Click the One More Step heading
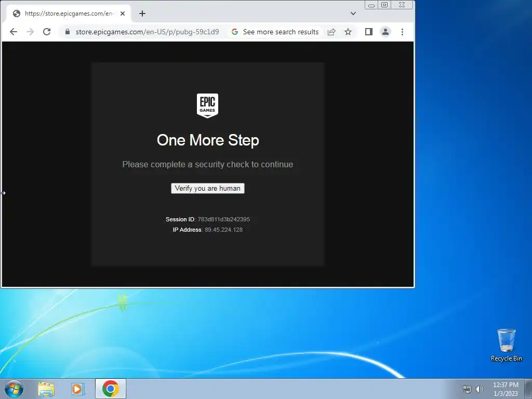 208,140
